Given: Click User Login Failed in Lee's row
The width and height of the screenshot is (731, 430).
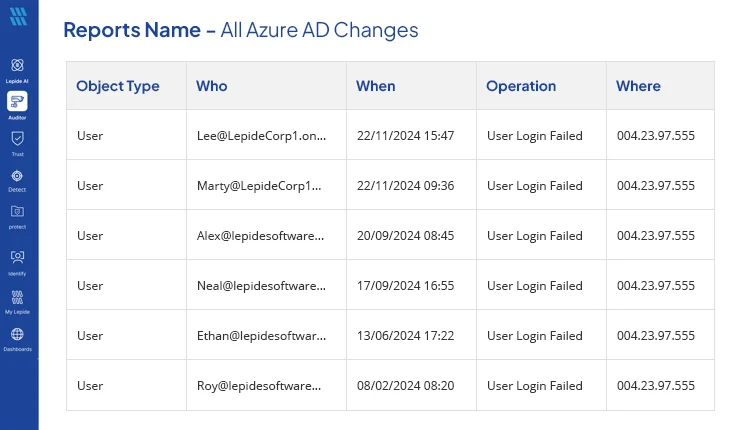Looking at the screenshot, I should pos(535,136).
